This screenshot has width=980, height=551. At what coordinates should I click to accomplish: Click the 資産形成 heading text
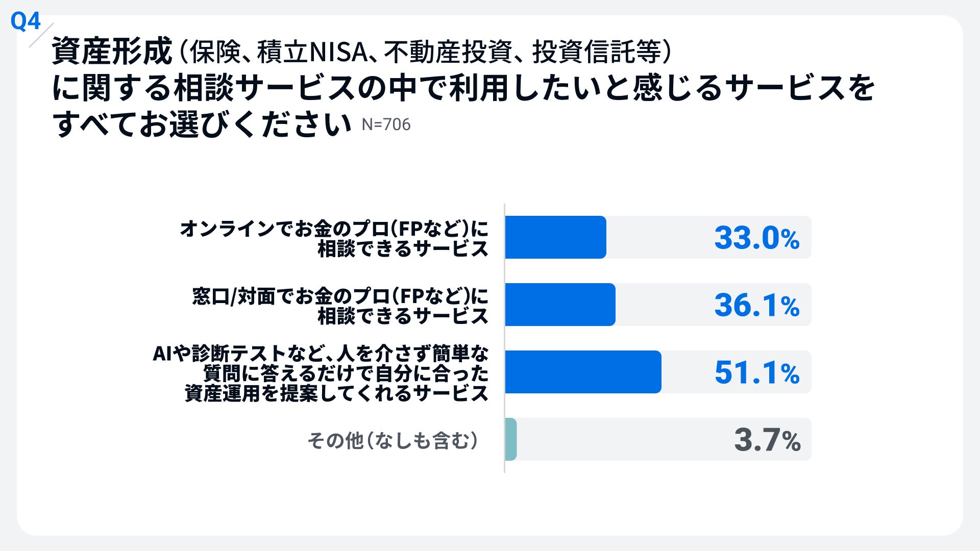[112, 52]
